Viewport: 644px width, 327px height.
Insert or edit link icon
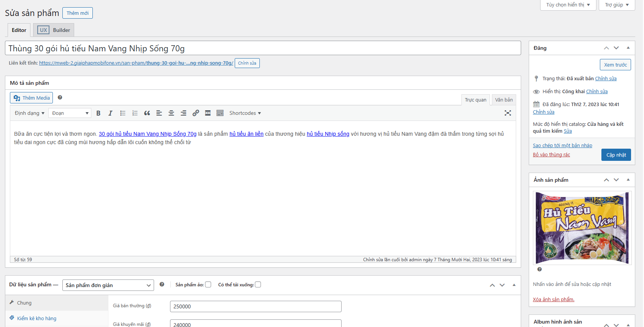[x=196, y=113]
